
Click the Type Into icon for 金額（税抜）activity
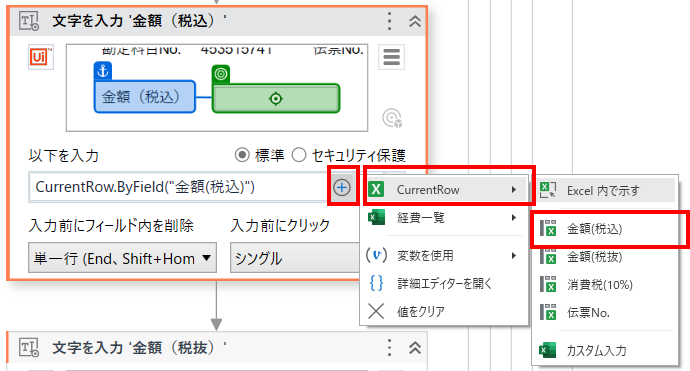29,348
